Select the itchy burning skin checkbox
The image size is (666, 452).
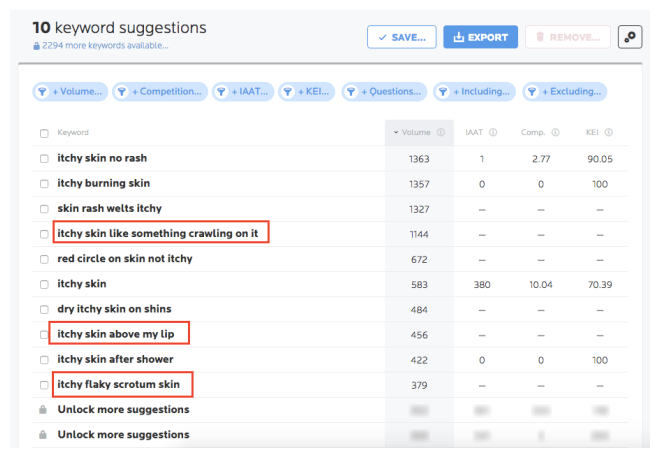(44, 184)
